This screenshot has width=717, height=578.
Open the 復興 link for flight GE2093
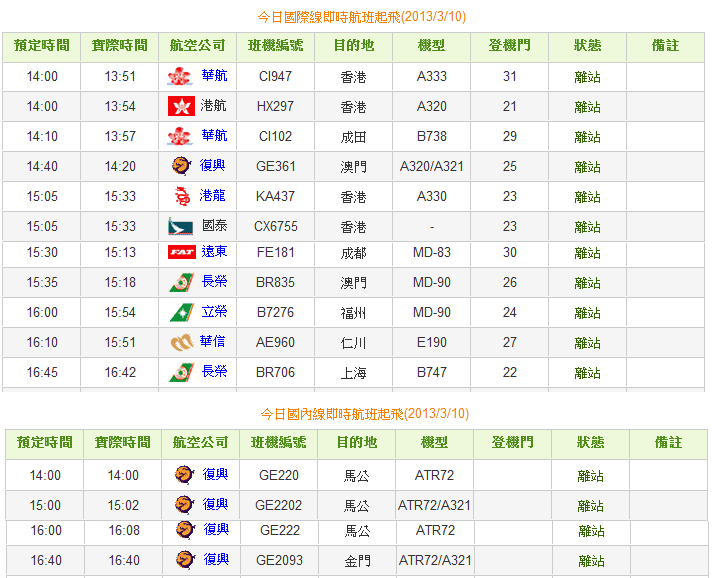216,559
